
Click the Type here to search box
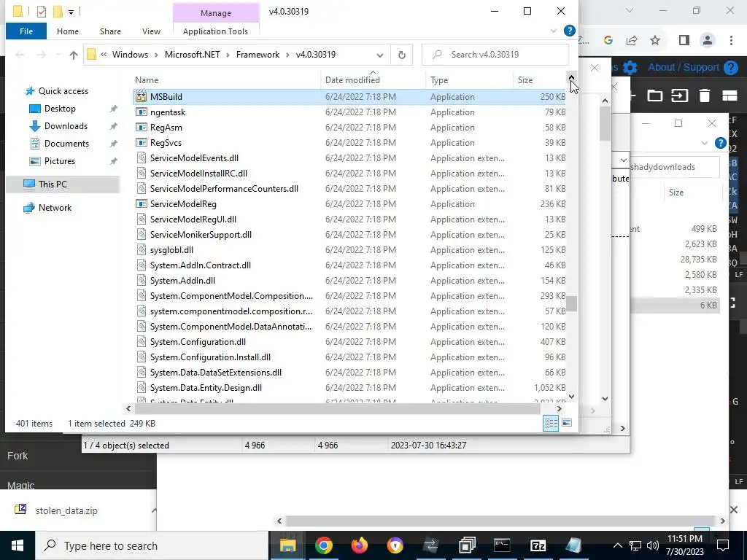152,545
